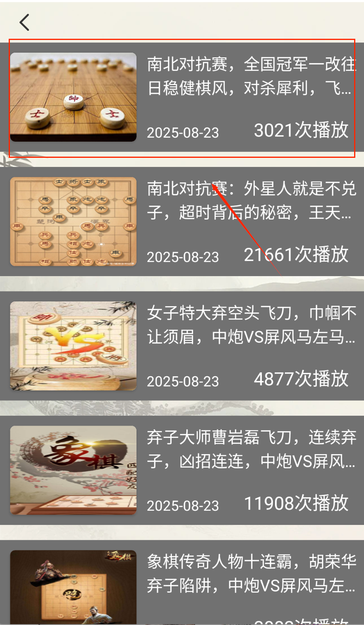Click the blank header area beside back arrow
The width and height of the screenshot is (364, 625).
point(198,22)
